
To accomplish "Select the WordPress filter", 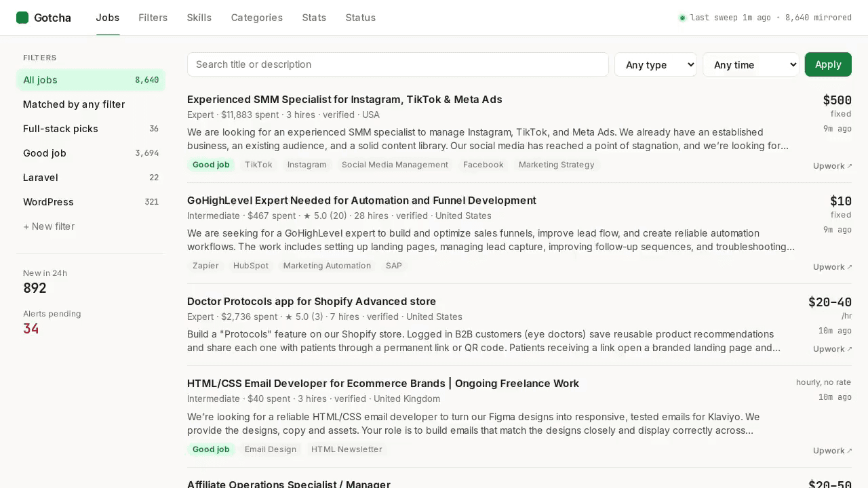I will [91, 202].
